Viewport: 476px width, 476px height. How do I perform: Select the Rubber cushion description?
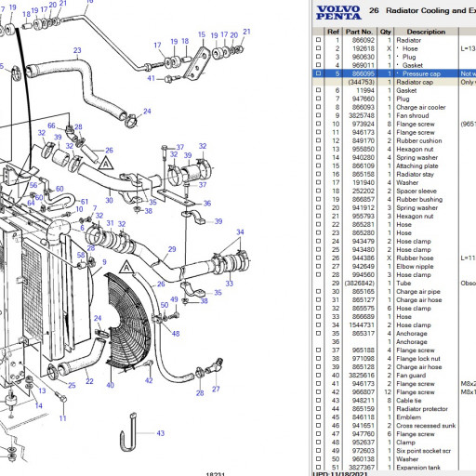click(419, 140)
